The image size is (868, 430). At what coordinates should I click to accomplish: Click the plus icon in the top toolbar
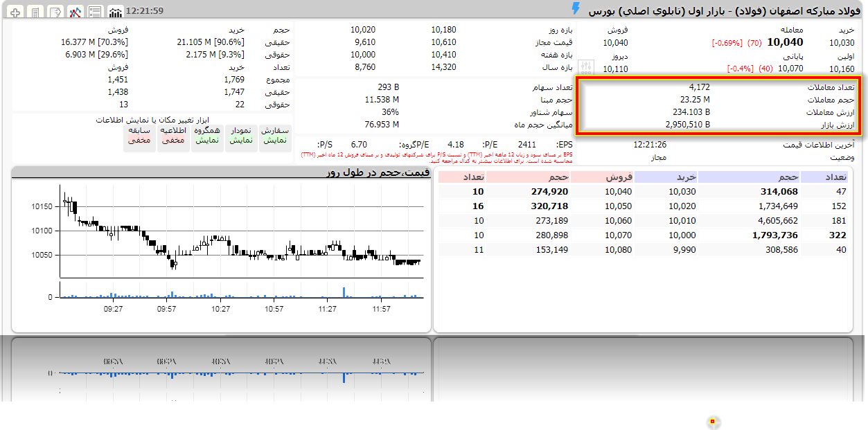(16, 12)
